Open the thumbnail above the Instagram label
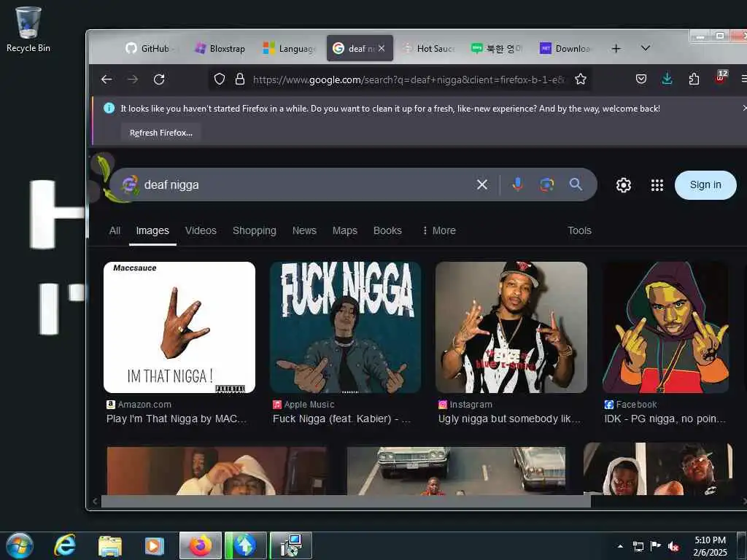Viewport: 747px width, 560px height. [x=511, y=327]
